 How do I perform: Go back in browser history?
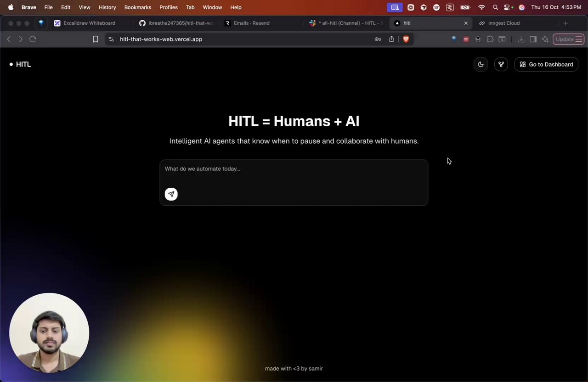coord(9,39)
